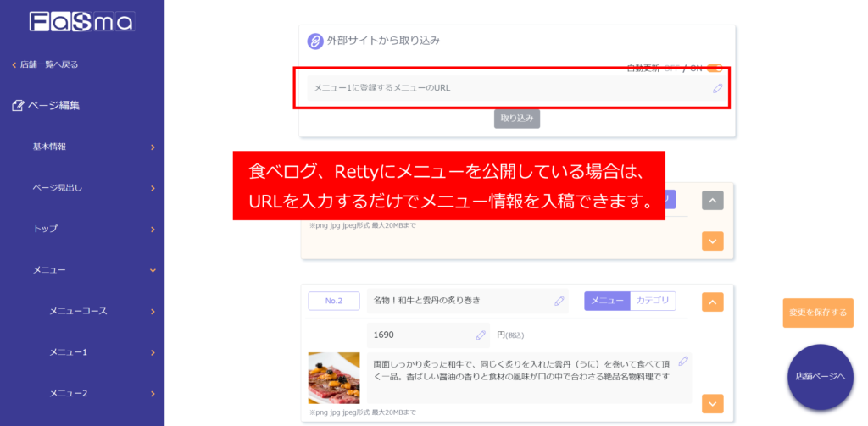This screenshot has width=868, height=426.
Task: Move item No.2 down with orange arrow
Action: [x=712, y=403]
